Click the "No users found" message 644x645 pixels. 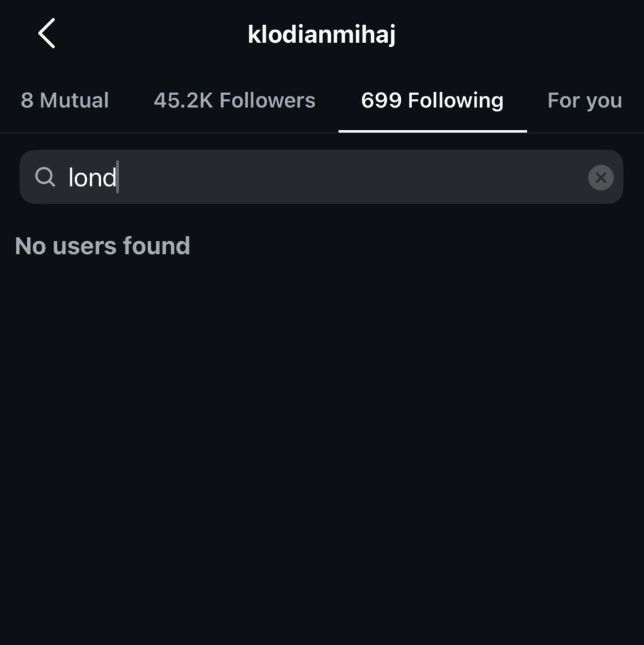103,246
